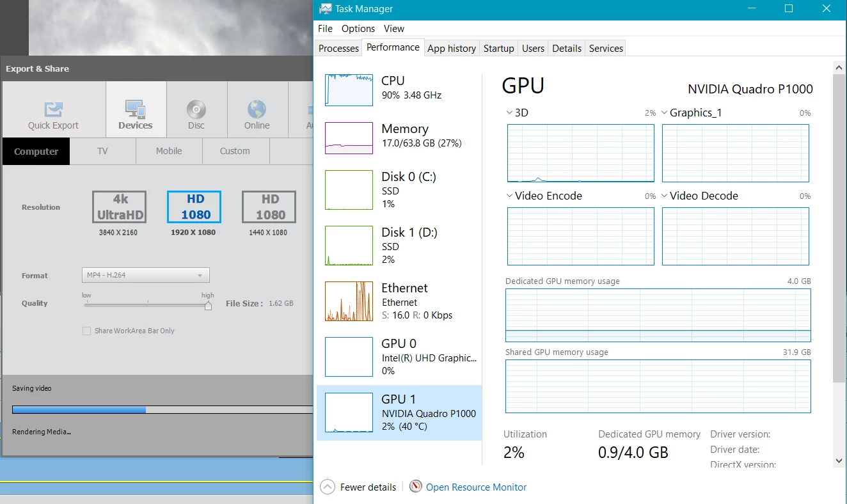Screen dimensions: 847x504
Task: Click the 3D usage graph
Action: point(581,154)
